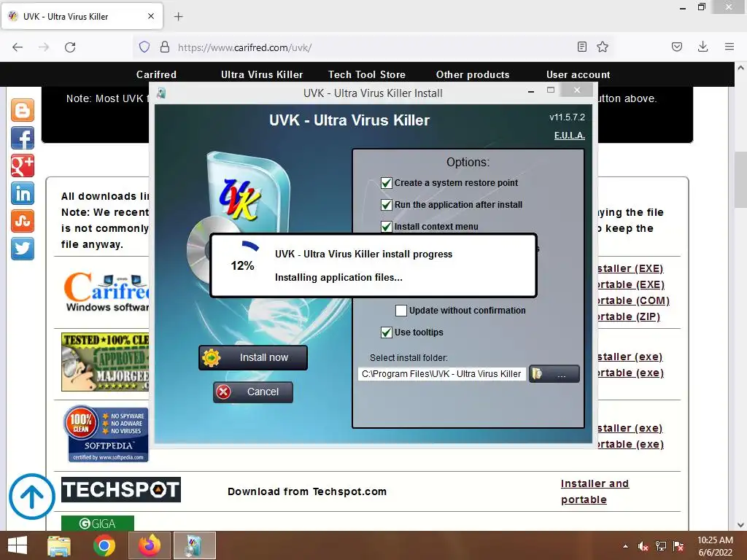Open the Carifred navigation menu item
This screenshot has height=560, width=747.
pos(156,75)
